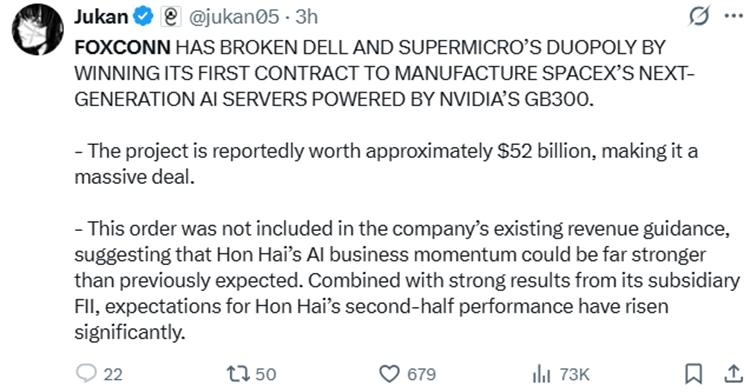Click the 679 likes count

click(421, 374)
